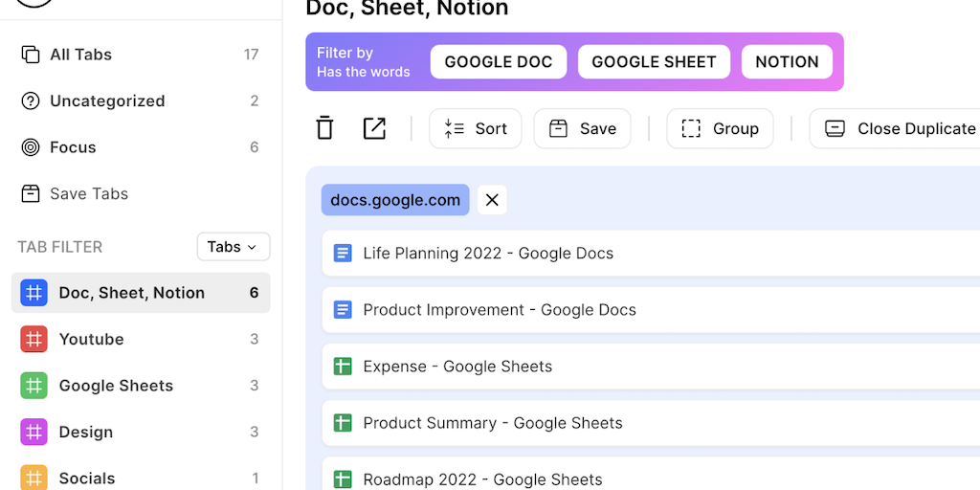This screenshot has width=980, height=490.
Task: Click the open in new window icon
Action: [x=374, y=128]
